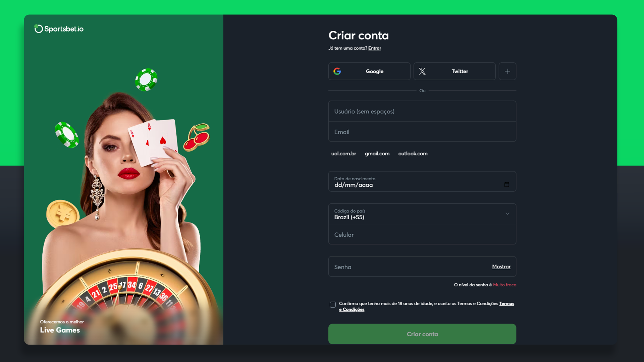Click the X Twitter logo icon
Screen dimensions: 644x362
(x=422, y=71)
